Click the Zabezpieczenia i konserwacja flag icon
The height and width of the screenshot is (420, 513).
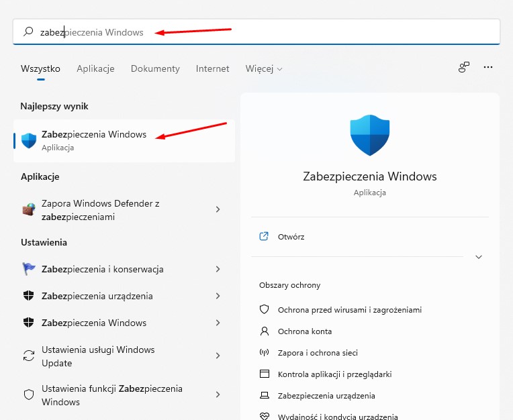coord(29,269)
